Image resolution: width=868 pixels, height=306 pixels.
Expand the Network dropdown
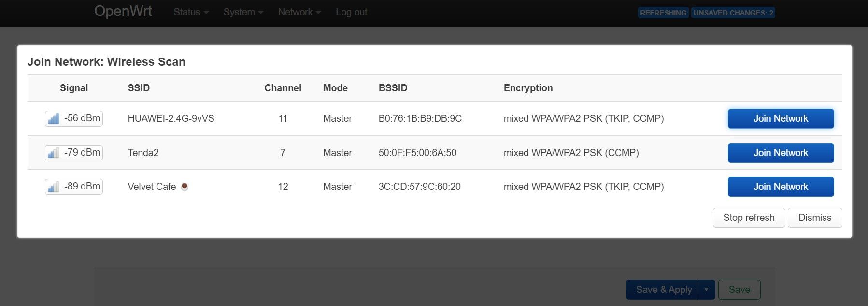click(x=296, y=12)
